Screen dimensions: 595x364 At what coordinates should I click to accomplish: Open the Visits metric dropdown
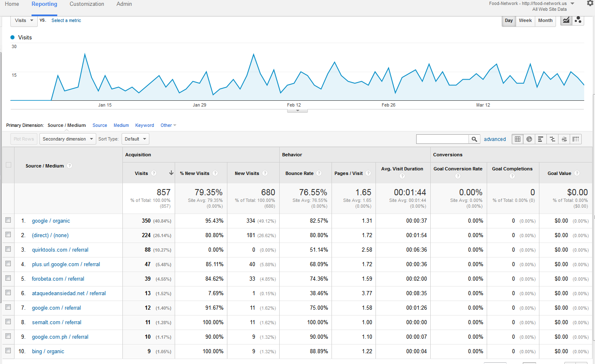pyautogui.click(x=24, y=20)
